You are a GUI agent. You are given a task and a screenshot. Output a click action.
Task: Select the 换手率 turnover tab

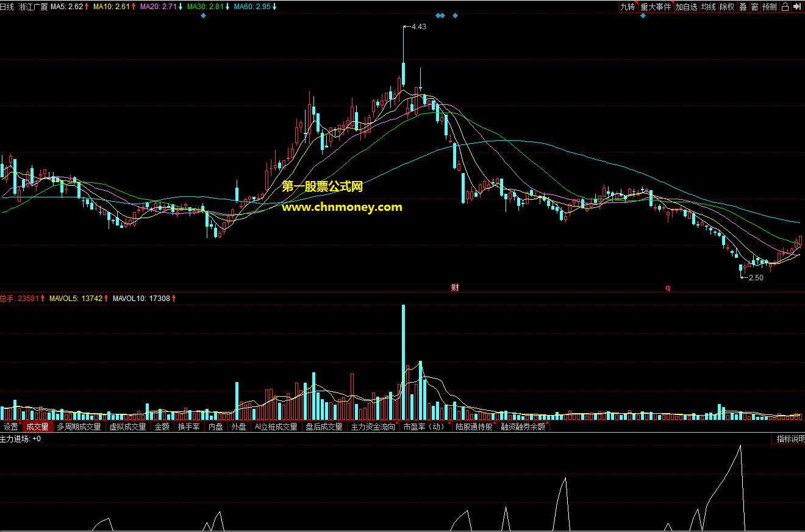point(189,427)
